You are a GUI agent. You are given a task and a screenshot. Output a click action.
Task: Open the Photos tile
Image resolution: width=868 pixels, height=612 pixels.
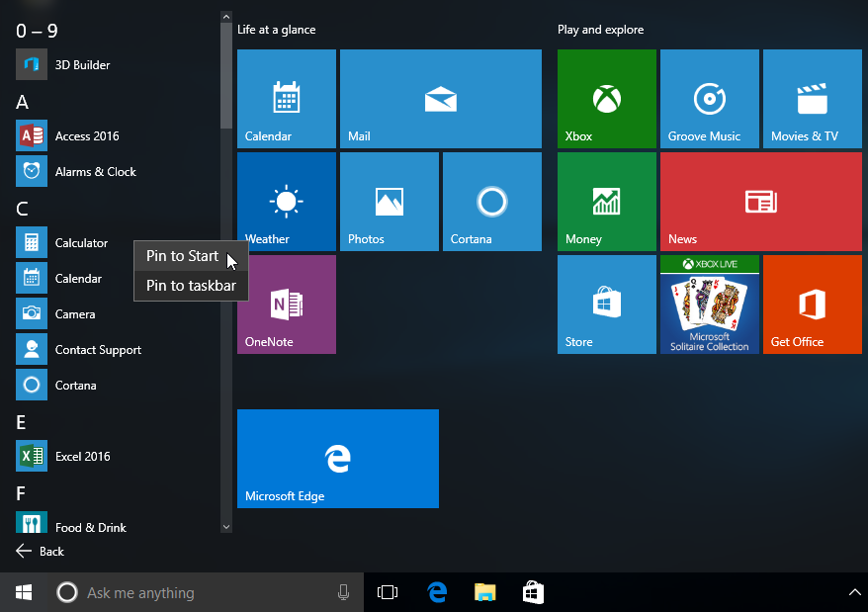[x=390, y=202]
